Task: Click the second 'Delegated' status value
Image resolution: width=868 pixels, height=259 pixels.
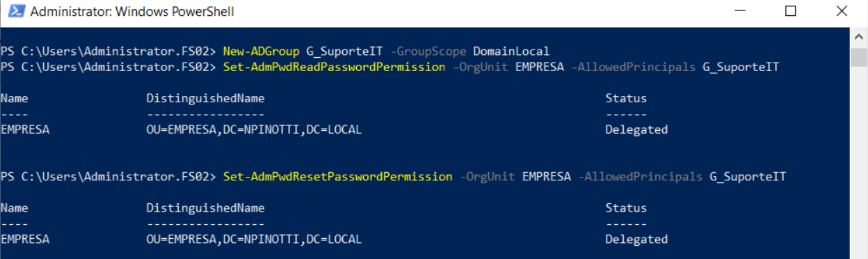Action: 636,239
